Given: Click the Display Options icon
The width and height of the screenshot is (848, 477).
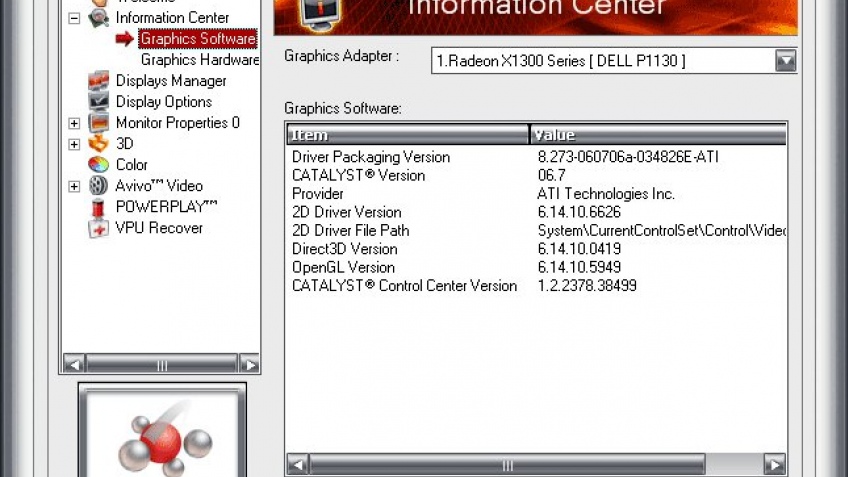Looking at the screenshot, I should tap(98, 102).
